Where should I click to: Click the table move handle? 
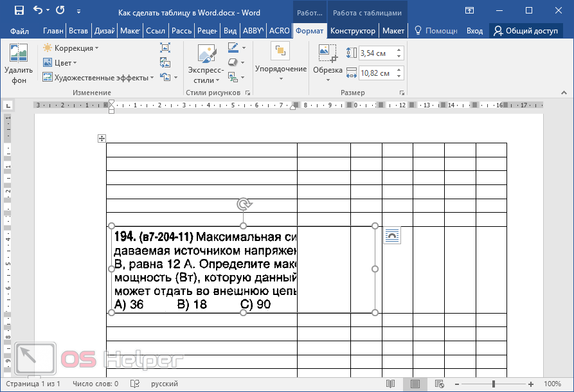pos(102,138)
